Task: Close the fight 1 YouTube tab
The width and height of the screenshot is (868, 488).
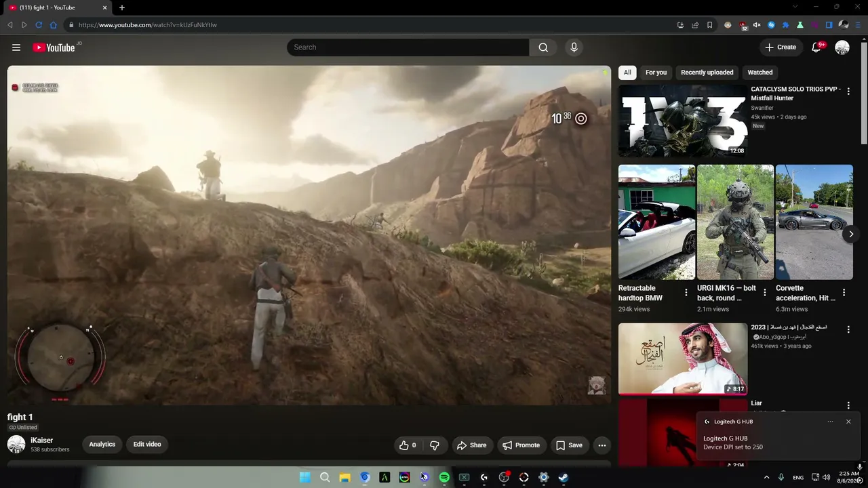Action: pyautogui.click(x=105, y=7)
